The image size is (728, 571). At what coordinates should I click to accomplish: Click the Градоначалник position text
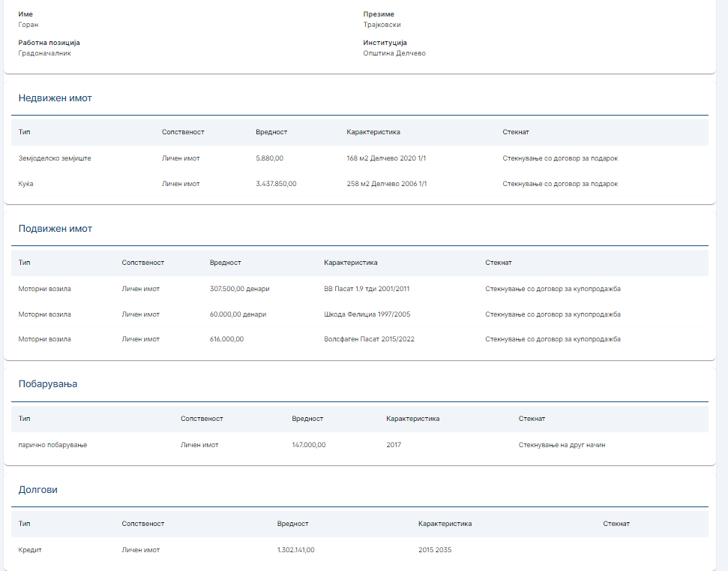pyautogui.click(x=44, y=53)
